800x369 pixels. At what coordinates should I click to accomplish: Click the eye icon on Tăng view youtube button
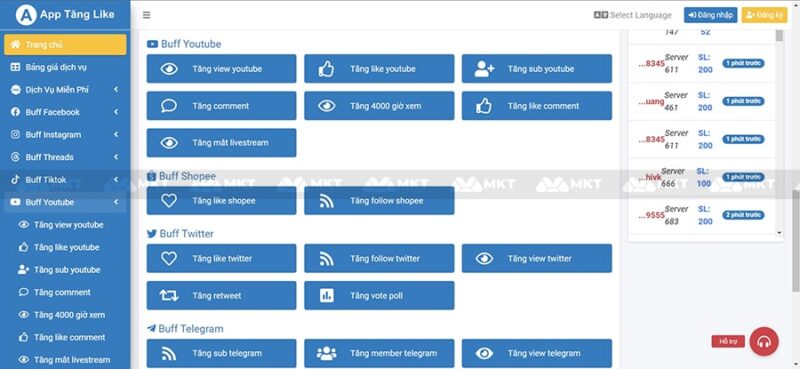(169, 69)
